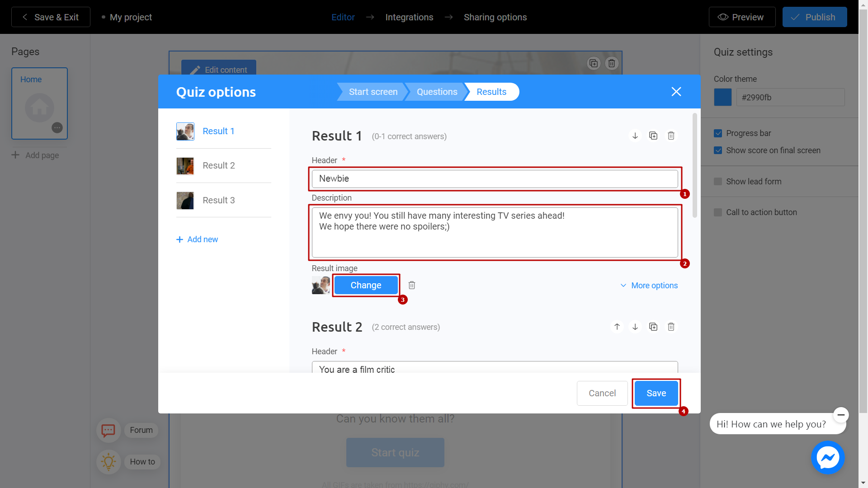The image size is (868, 488).
Task: Toggle the Progress bar checkbox
Action: click(718, 133)
